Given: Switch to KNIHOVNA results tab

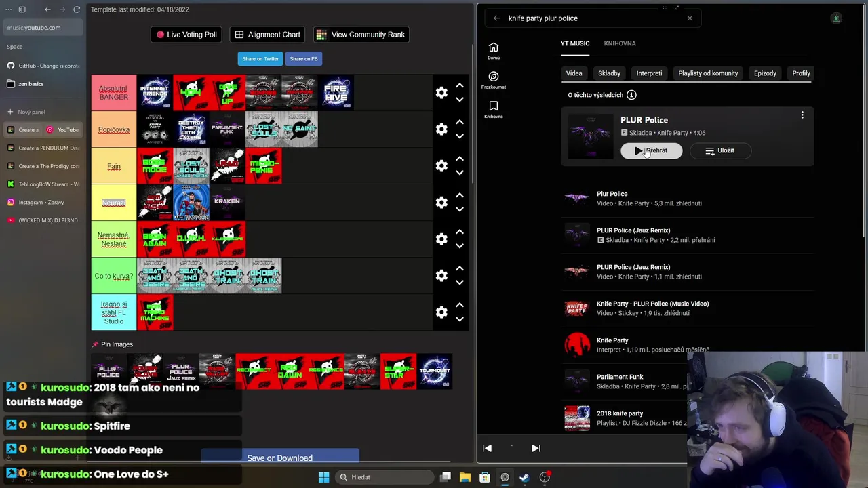Looking at the screenshot, I should pyautogui.click(x=620, y=43).
